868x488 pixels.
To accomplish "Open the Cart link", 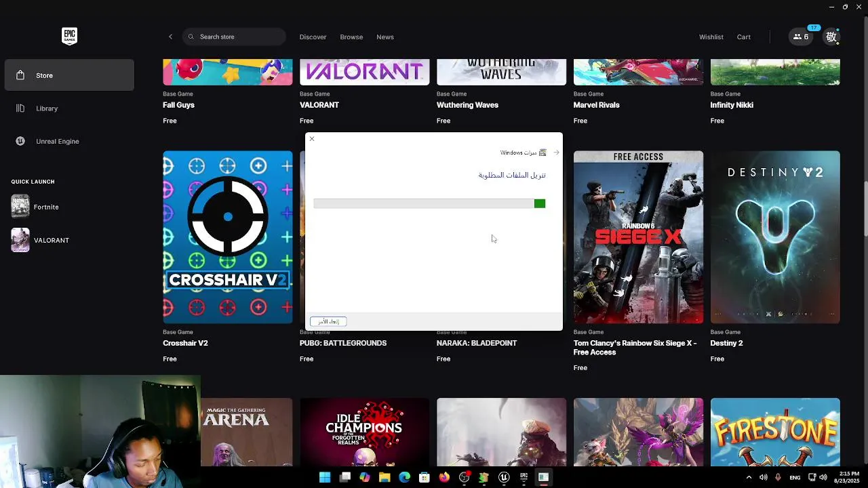I will [x=744, y=37].
